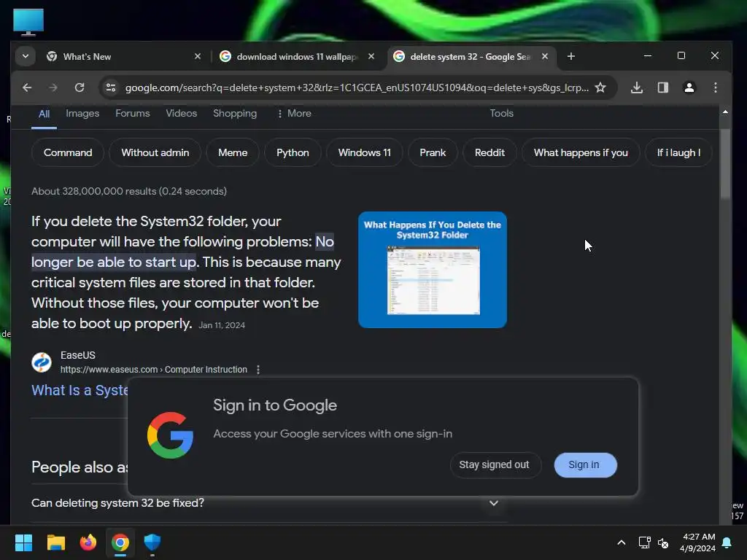Open search Tools
Image resolution: width=747 pixels, height=560 pixels.
pos(502,113)
